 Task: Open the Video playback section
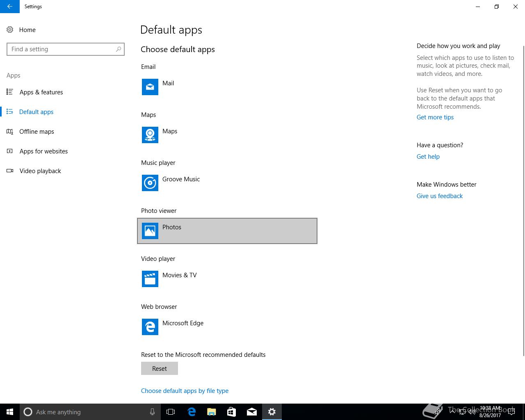point(40,171)
